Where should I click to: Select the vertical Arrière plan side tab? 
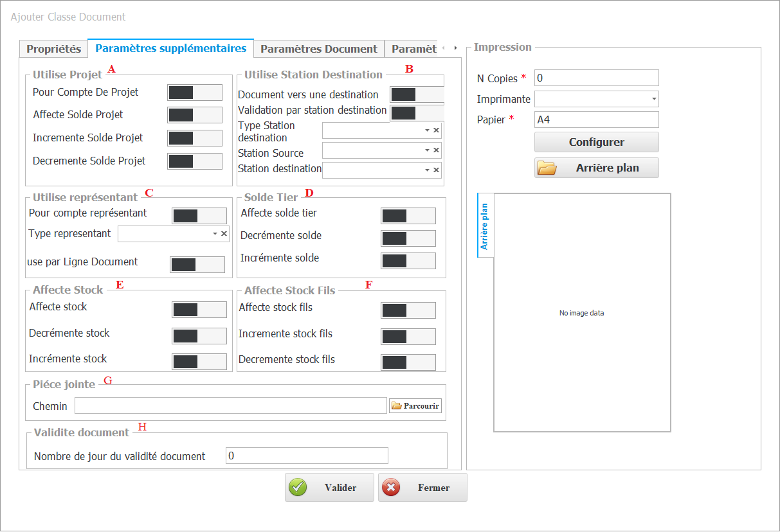coord(485,226)
